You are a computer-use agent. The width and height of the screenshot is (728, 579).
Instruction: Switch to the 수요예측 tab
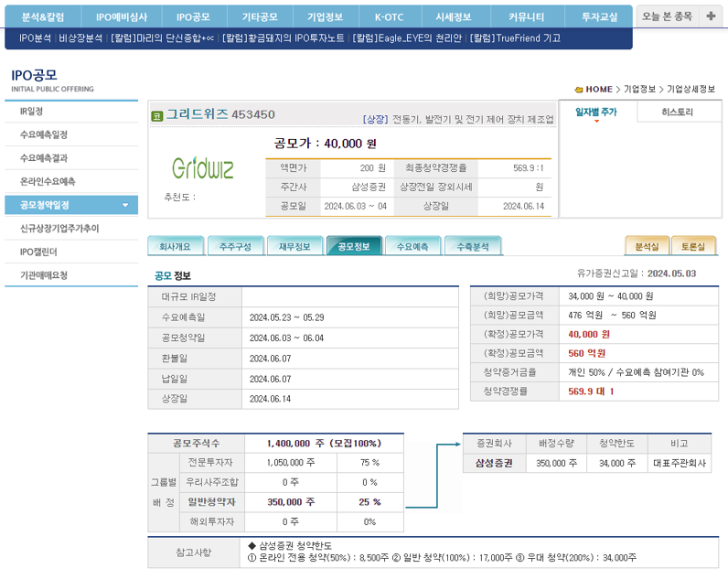tap(412, 247)
